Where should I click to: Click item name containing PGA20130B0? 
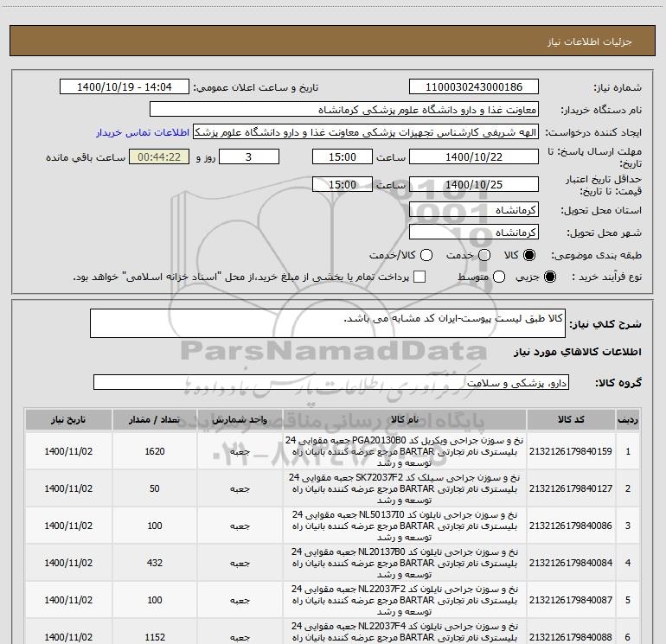[x=405, y=451]
